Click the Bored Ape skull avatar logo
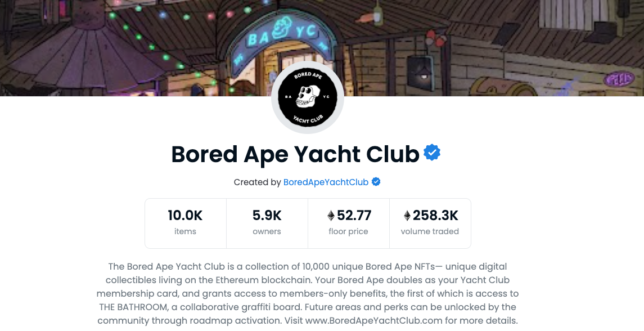This screenshot has height=331, width=644. (x=308, y=97)
